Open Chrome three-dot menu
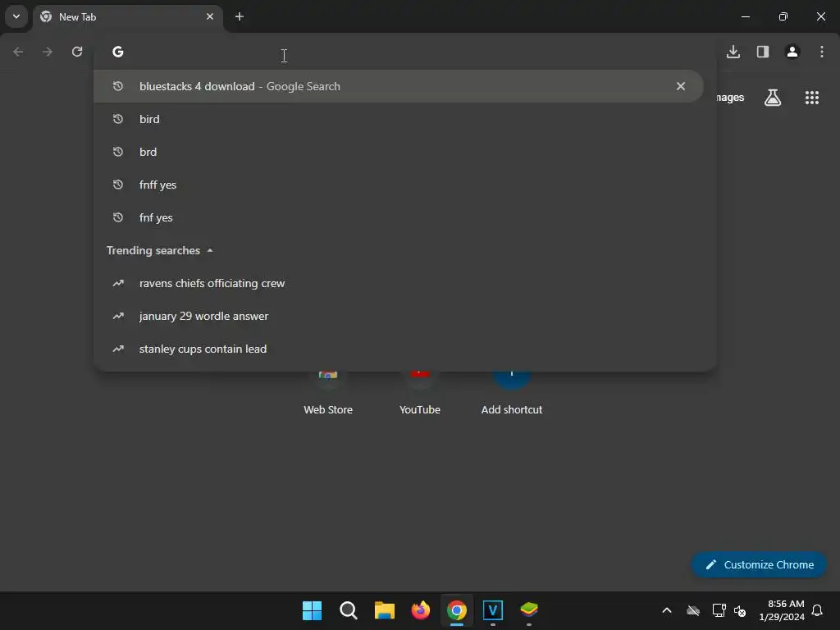 point(821,52)
